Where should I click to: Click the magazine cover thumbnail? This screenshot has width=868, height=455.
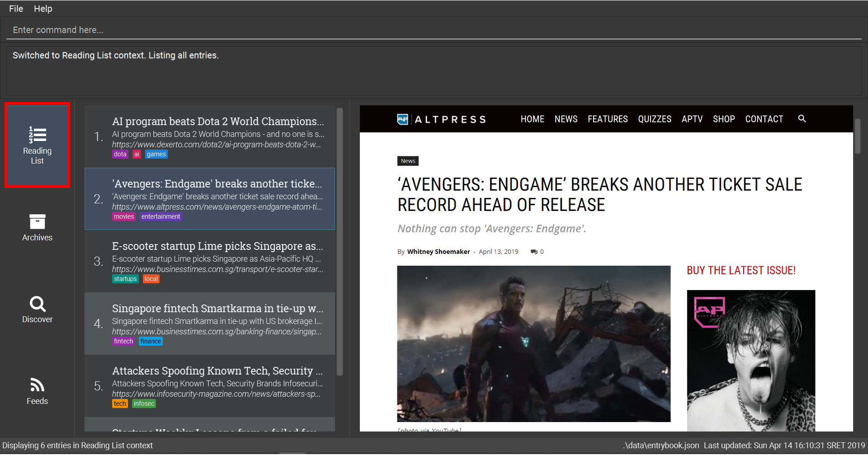click(751, 361)
